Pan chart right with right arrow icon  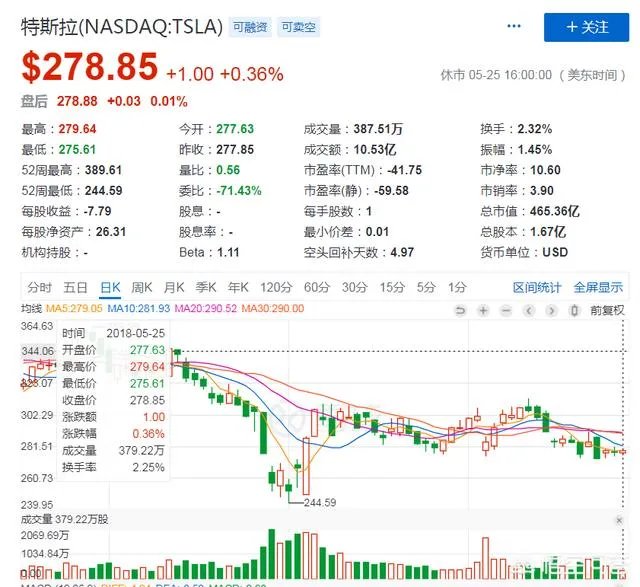point(551,311)
